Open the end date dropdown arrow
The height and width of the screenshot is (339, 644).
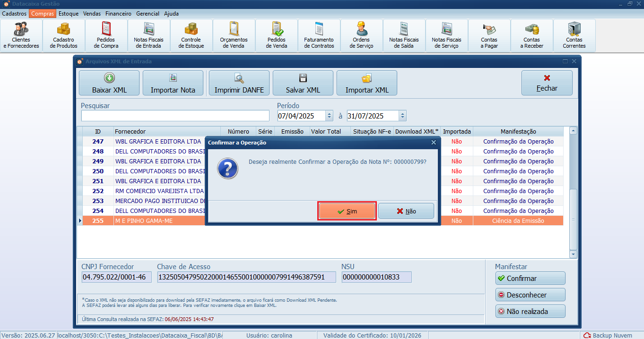402,116
